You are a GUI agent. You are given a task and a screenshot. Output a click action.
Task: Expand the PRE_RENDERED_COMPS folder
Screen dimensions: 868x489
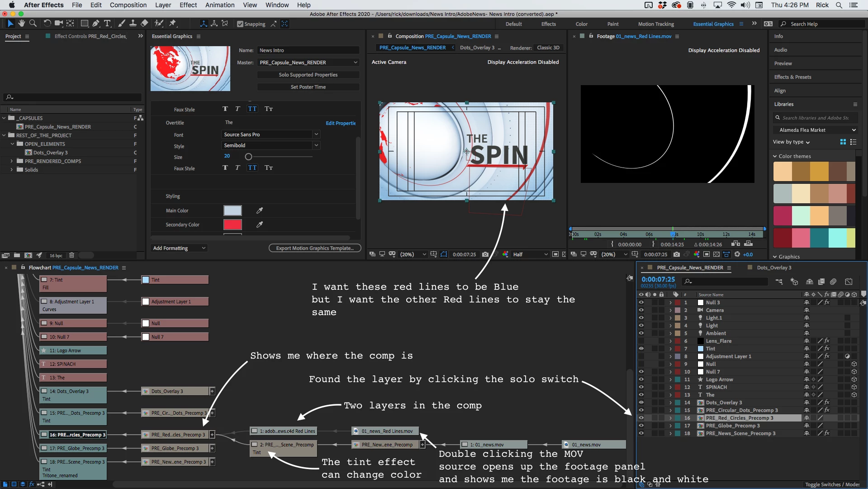(12, 161)
